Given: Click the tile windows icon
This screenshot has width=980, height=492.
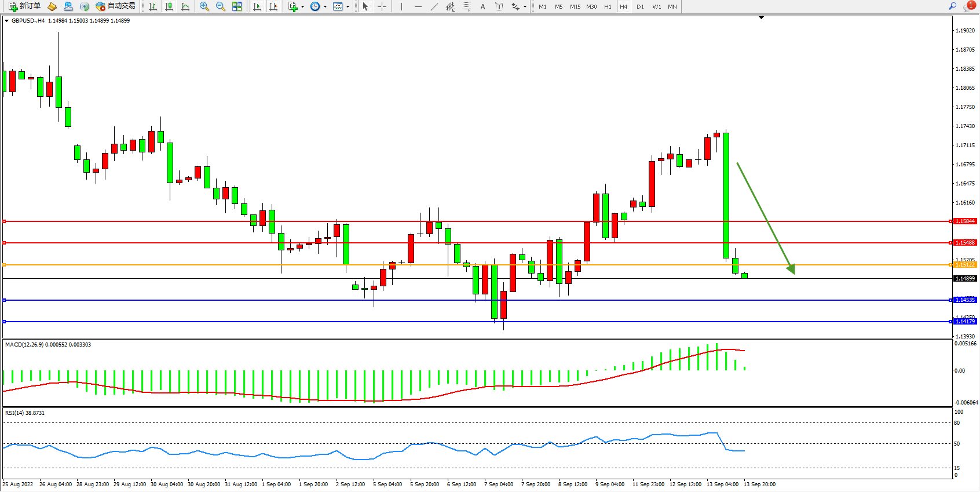Looking at the screenshot, I should tap(237, 6).
